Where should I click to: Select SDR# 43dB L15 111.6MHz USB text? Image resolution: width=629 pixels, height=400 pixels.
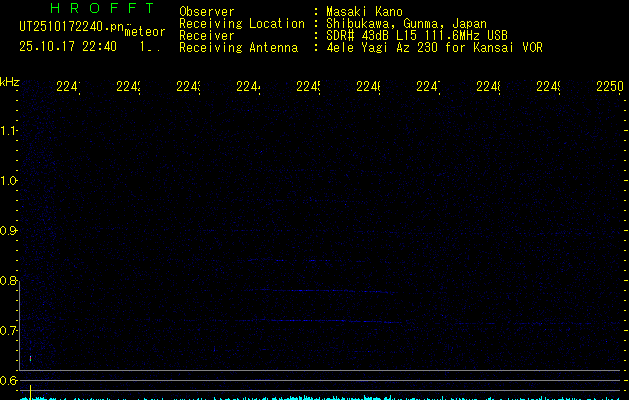coord(417,36)
